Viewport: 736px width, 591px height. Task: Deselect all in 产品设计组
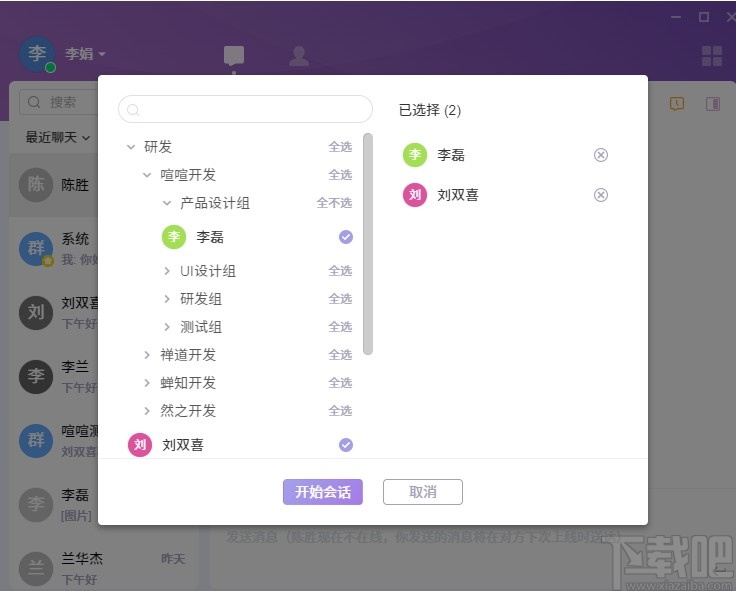[334, 203]
